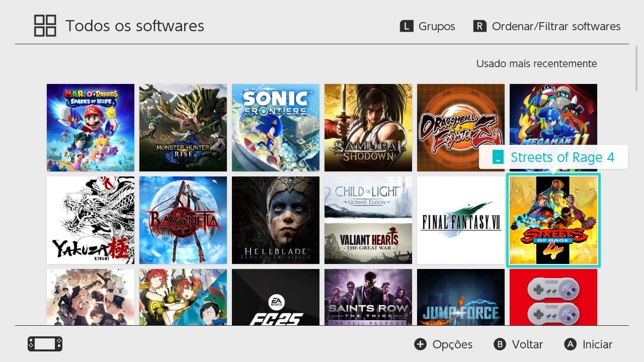Select the Final Fantasy VII tile

click(x=461, y=220)
